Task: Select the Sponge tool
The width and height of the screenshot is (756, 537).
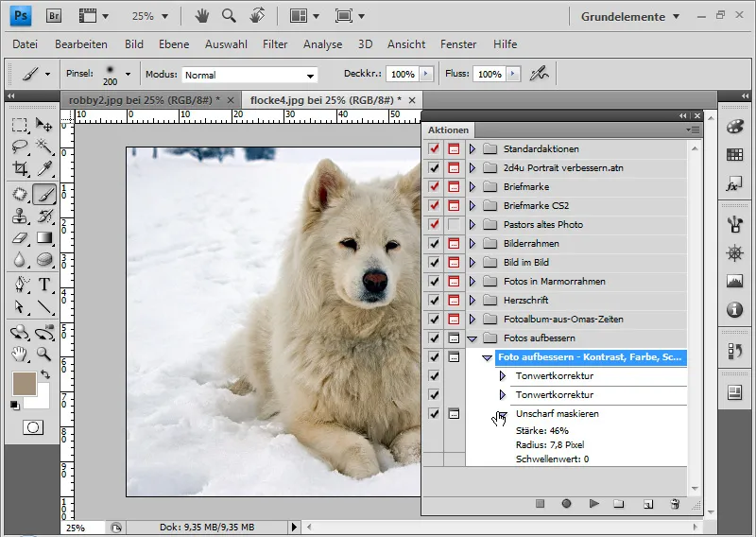Action: tap(44, 260)
